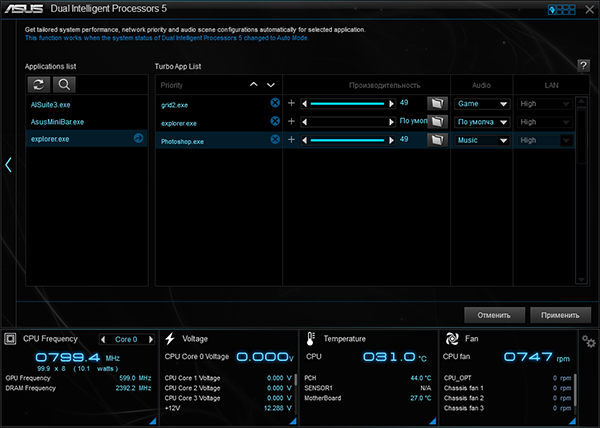Increase Photoshop.exe performance with right arrow

(391, 140)
